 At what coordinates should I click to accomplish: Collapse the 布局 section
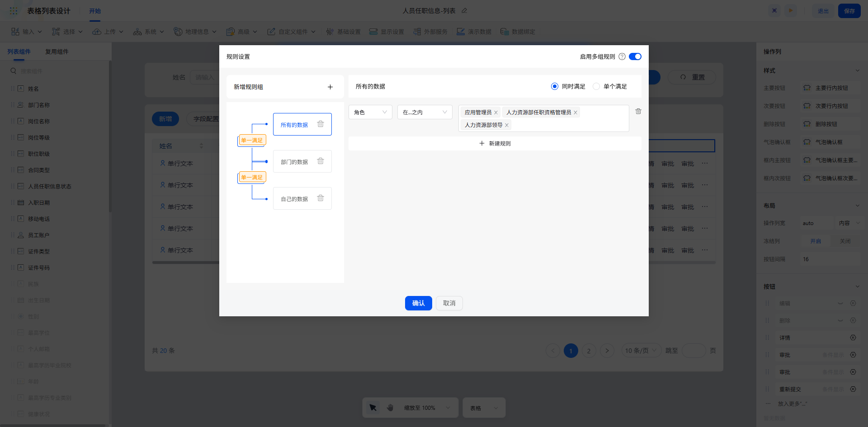pos(857,206)
